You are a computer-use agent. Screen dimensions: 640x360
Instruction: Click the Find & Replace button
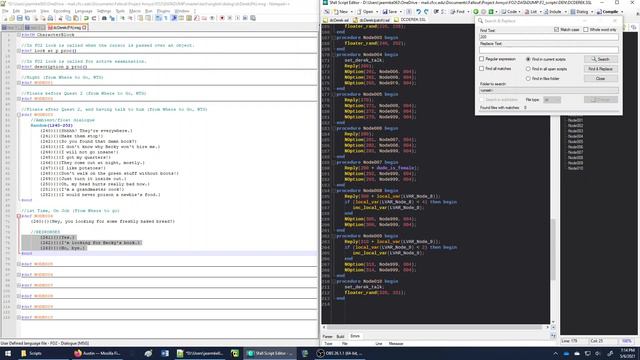(600, 69)
